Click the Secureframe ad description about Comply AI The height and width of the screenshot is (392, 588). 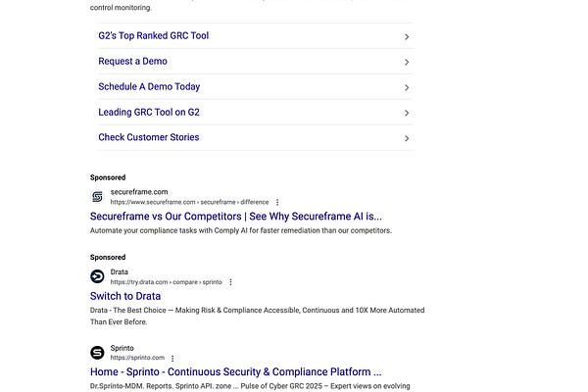(241, 230)
